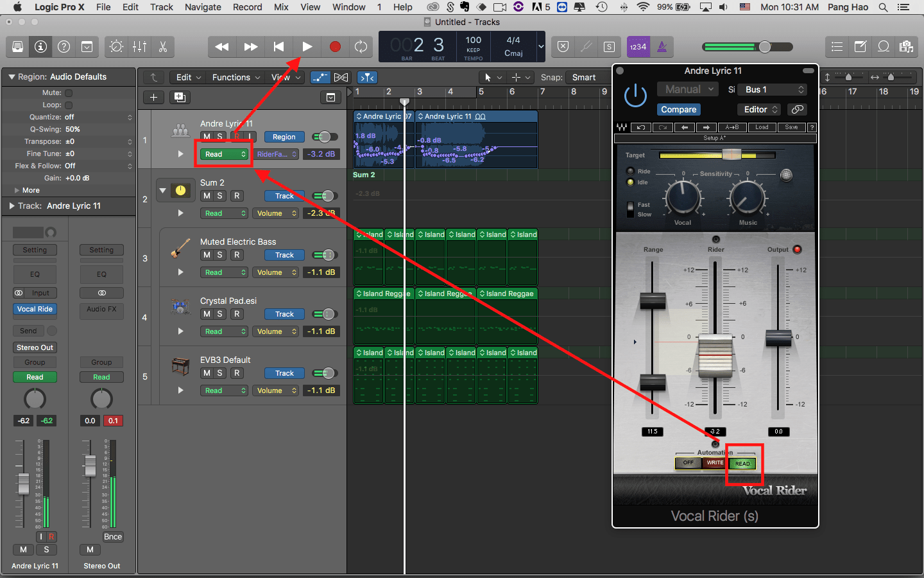Click the OFF automation button in Vocal Rider
924x578 pixels.
tap(689, 462)
